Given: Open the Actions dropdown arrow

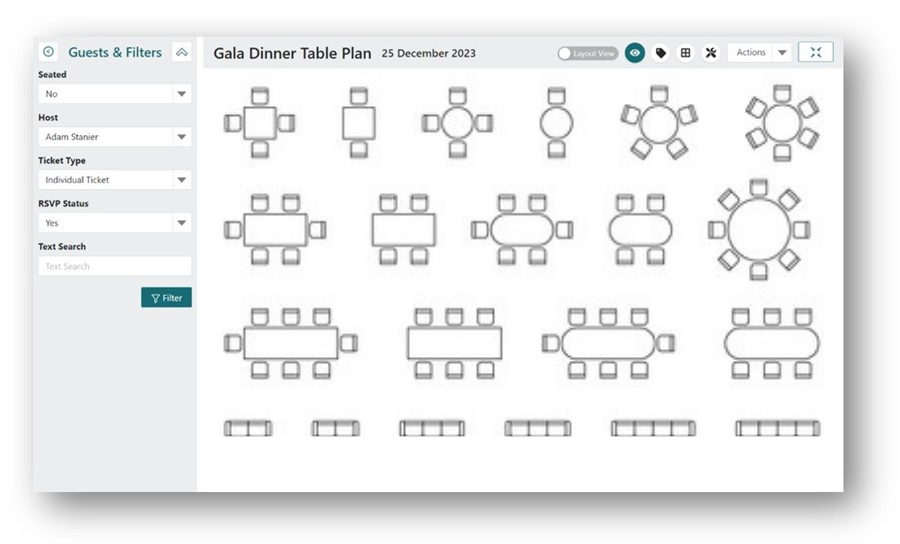Looking at the screenshot, I should (782, 52).
